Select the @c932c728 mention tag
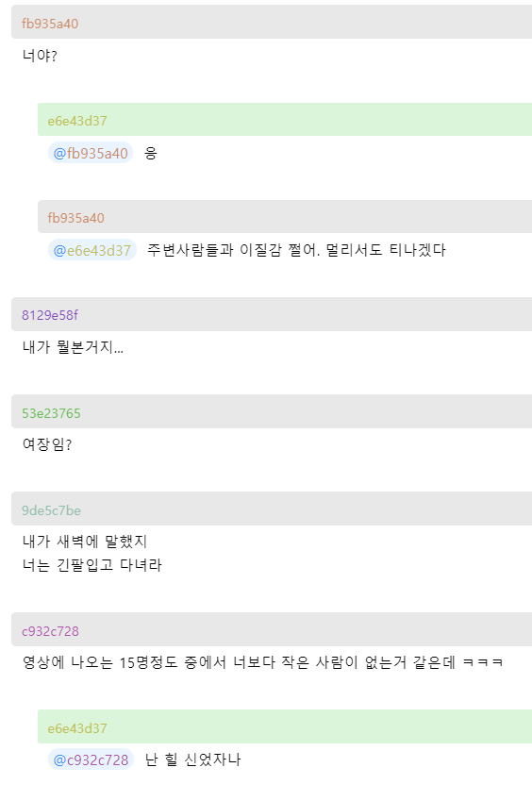 (91, 759)
